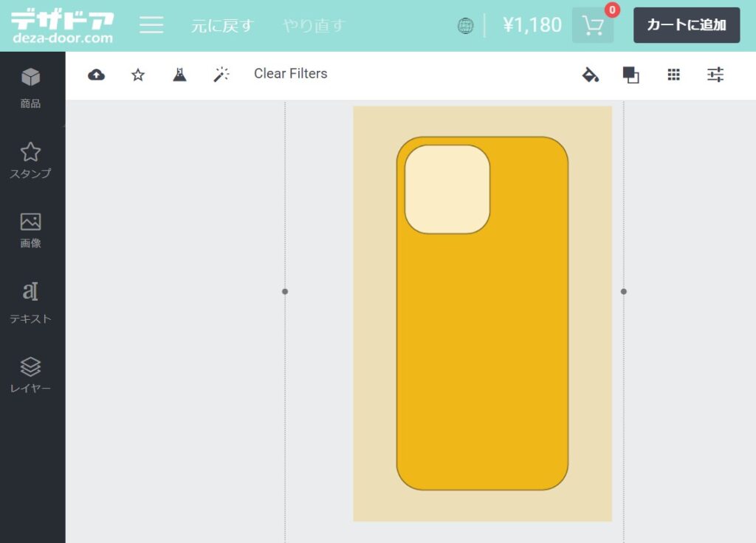Upload an image using the cloud icon

point(97,74)
